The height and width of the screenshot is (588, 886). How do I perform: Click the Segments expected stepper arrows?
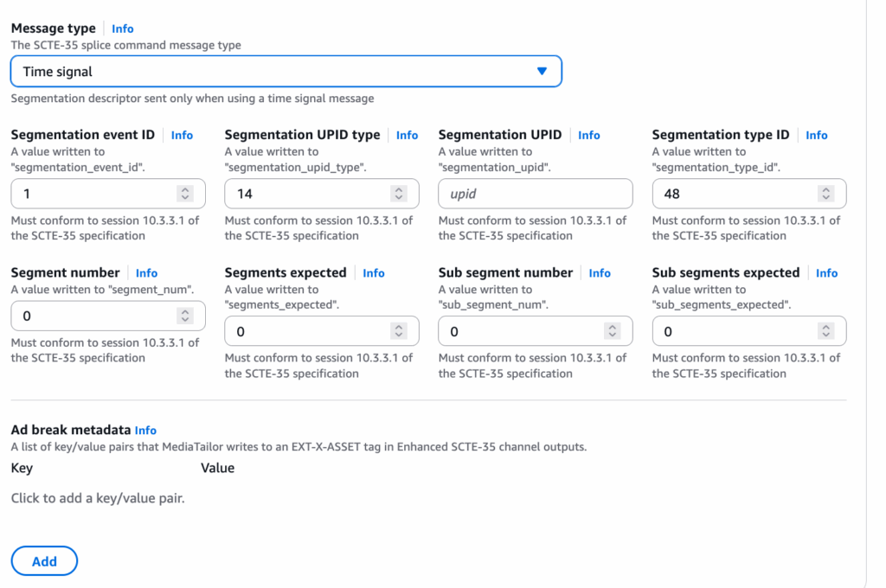point(398,331)
